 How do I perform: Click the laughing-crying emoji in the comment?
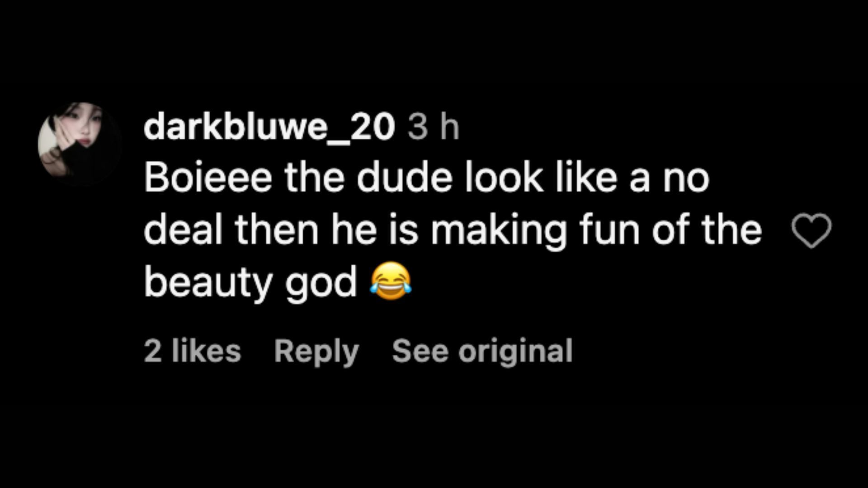coord(391,282)
